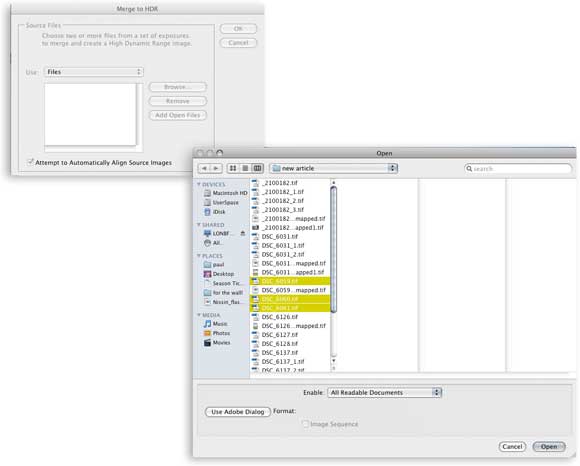Select file DSC_6031...apped1.tif
Screen dimensions: 580x466
[290, 272]
